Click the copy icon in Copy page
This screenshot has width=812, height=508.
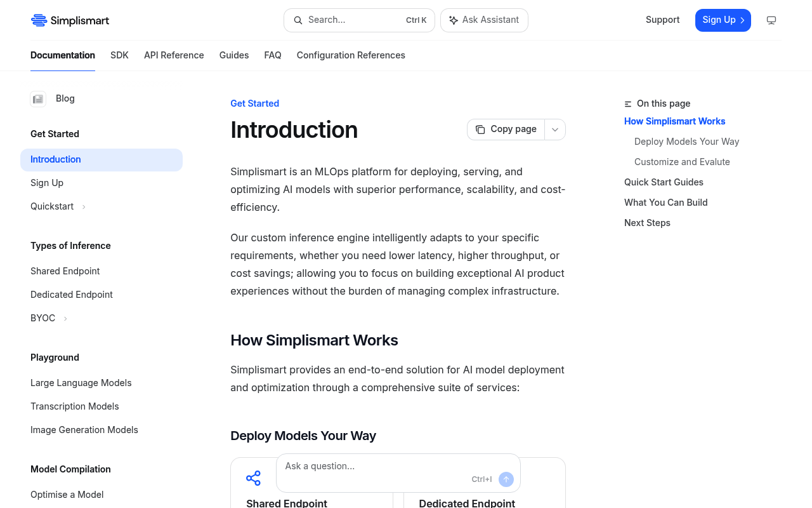pos(480,130)
